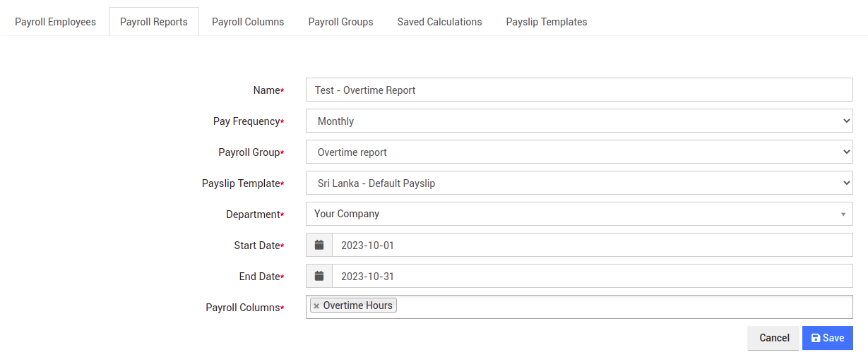This screenshot has width=868, height=364.
Task: Click the End Date calendar icon
Action: [x=319, y=277]
